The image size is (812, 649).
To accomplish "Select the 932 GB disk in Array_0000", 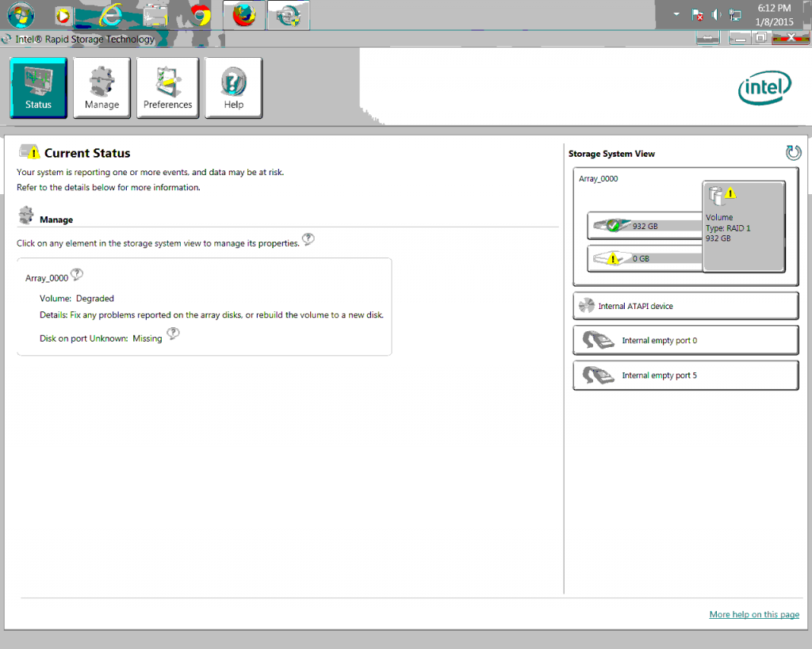I will tap(645, 226).
